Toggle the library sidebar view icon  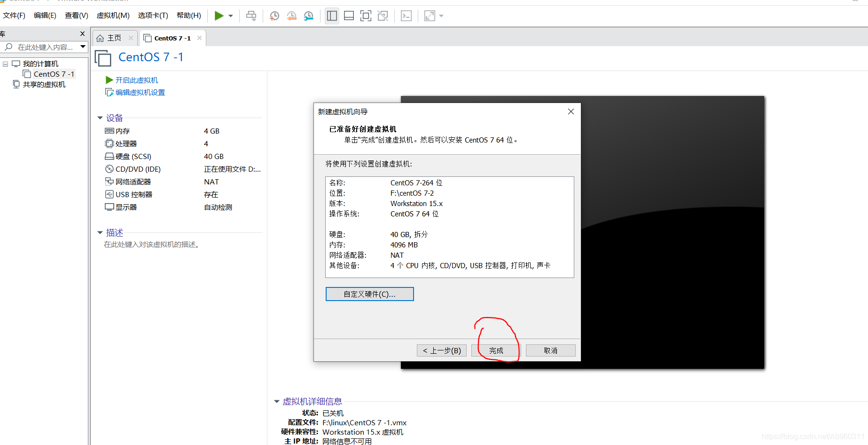click(332, 16)
